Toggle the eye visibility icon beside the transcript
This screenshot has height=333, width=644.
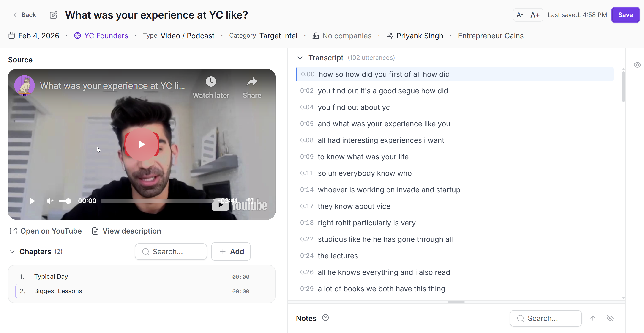pos(637,65)
